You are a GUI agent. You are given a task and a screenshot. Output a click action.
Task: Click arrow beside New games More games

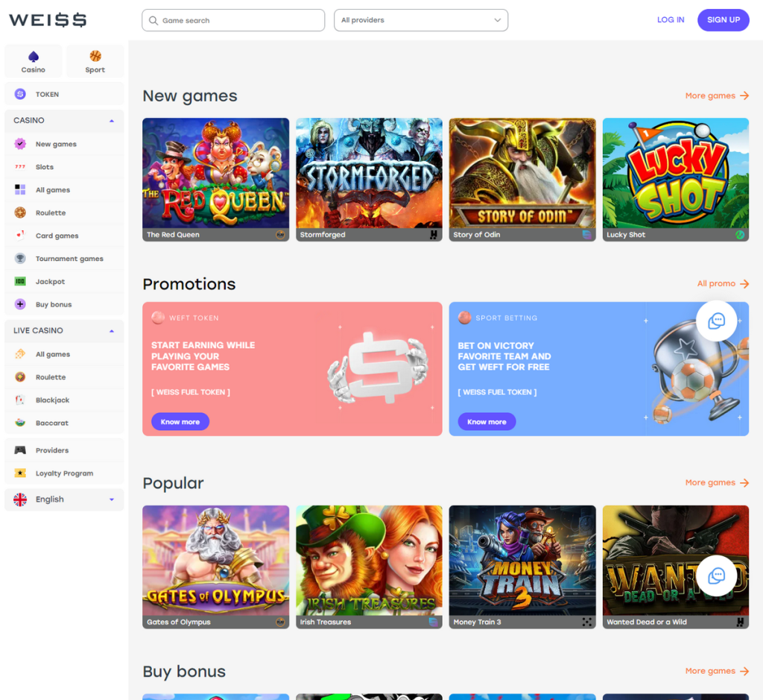pyautogui.click(x=744, y=95)
